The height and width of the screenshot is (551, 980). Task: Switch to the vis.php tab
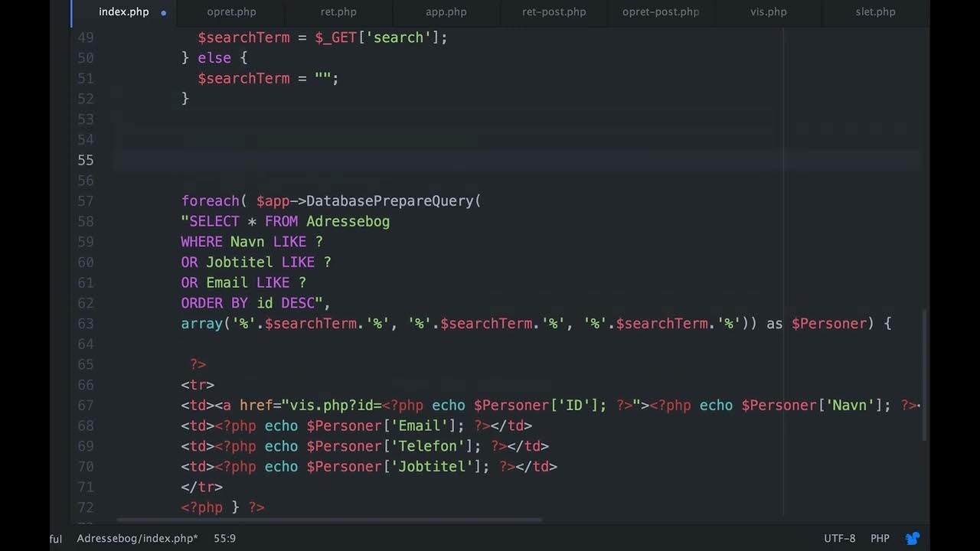pyautogui.click(x=768, y=12)
